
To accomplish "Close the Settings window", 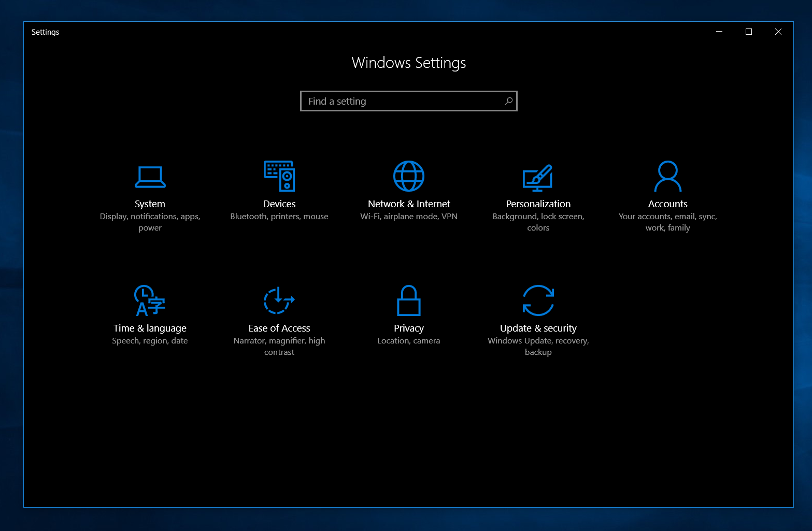I will pyautogui.click(x=778, y=32).
